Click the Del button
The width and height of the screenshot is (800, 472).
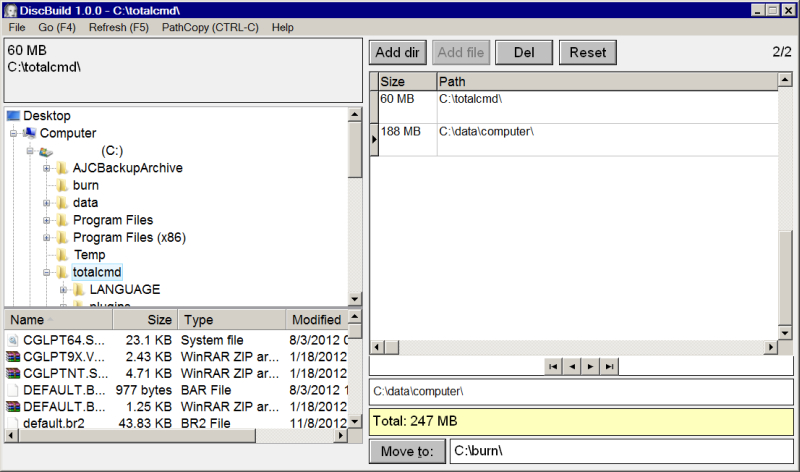coord(524,53)
